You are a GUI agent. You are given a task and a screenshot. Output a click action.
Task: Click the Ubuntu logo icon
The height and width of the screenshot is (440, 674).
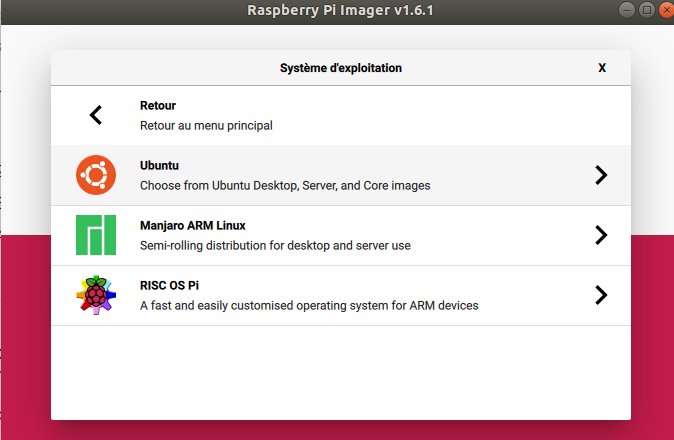tap(96, 175)
